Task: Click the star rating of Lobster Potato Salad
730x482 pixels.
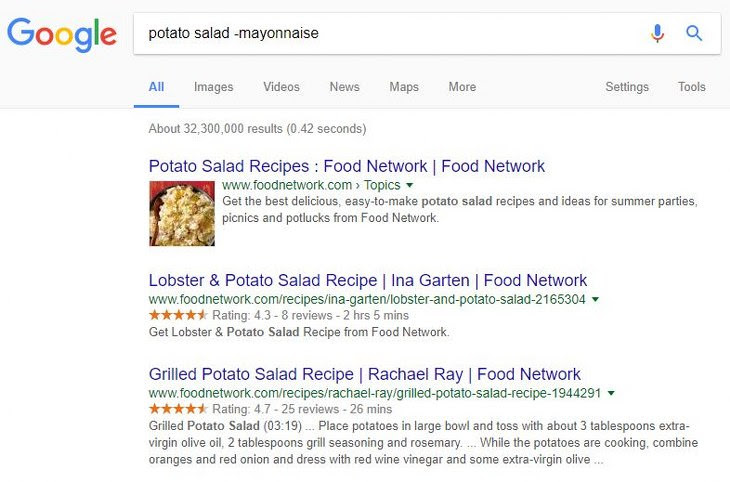Action: [178, 315]
